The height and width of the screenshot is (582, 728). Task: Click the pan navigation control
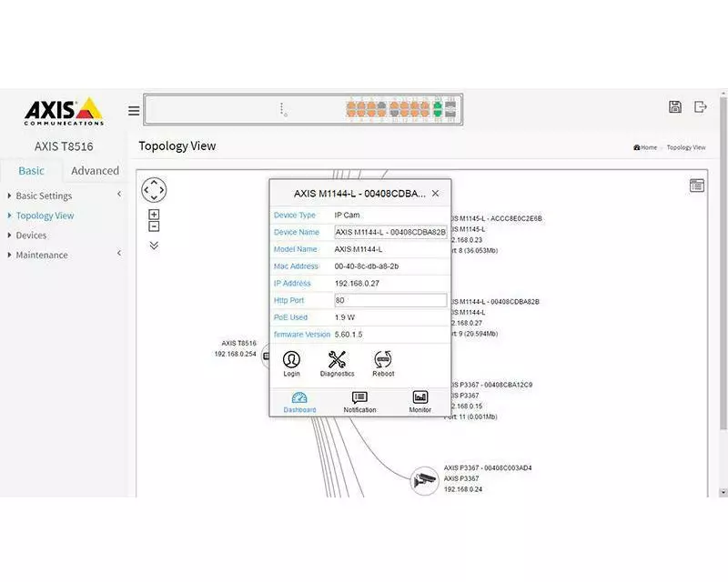click(x=154, y=190)
